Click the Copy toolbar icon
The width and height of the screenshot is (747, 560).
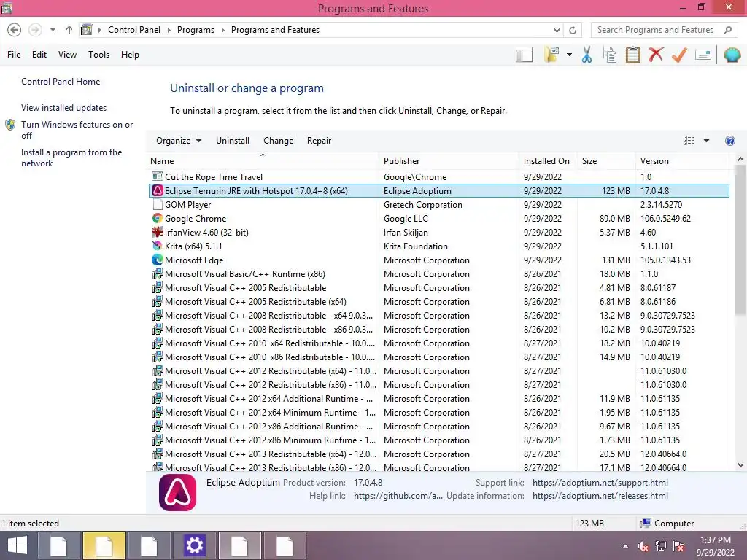[x=610, y=55]
